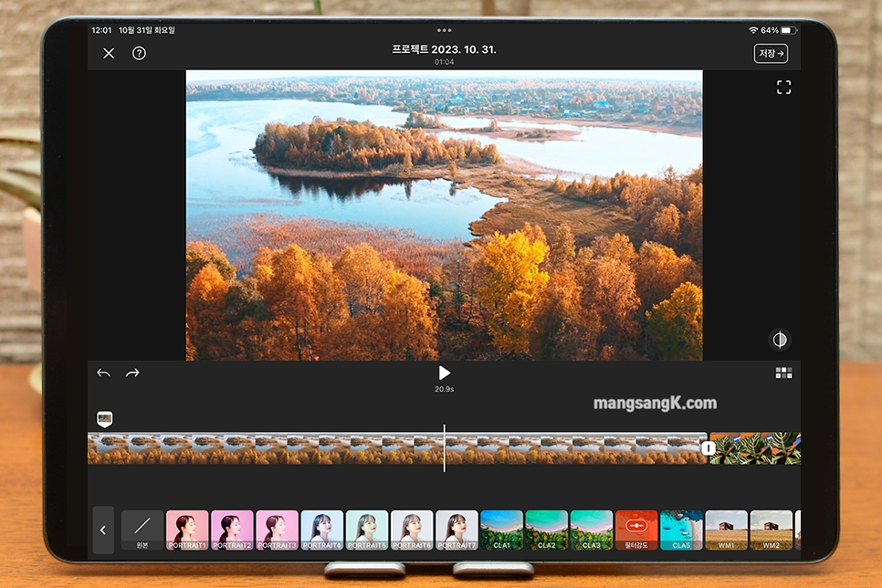Viewport: 882px width, 588px height.
Task: Close the project editor with the X icon
Action: tap(109, 54)
